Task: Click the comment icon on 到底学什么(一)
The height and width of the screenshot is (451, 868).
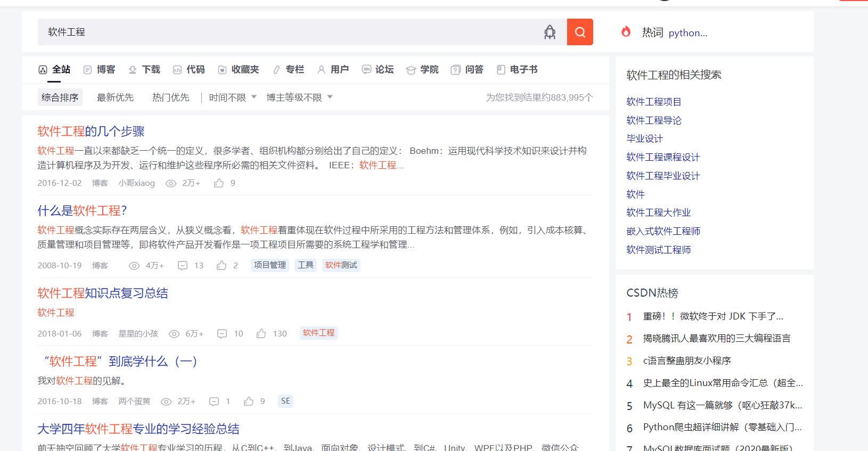Action: click(214, 401)
